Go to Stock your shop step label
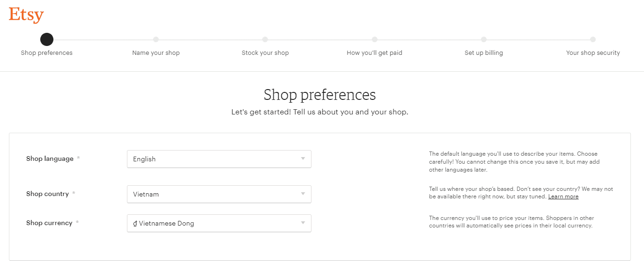 [265, 53]
